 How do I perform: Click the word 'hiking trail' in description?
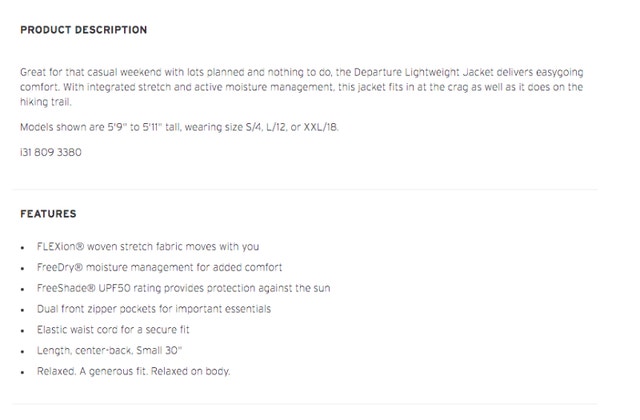point(46,102)
